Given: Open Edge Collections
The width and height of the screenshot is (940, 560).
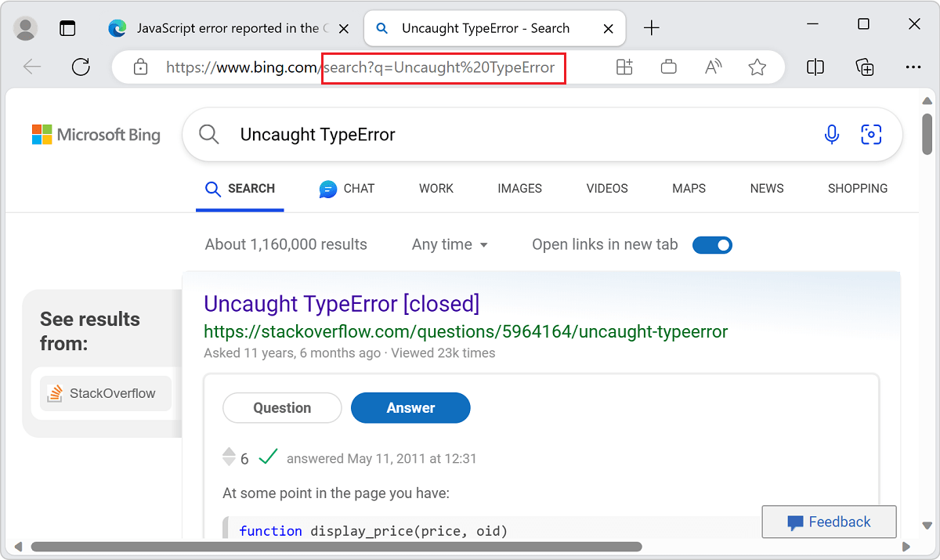Looking at the screenshot, I should [865, 67].
